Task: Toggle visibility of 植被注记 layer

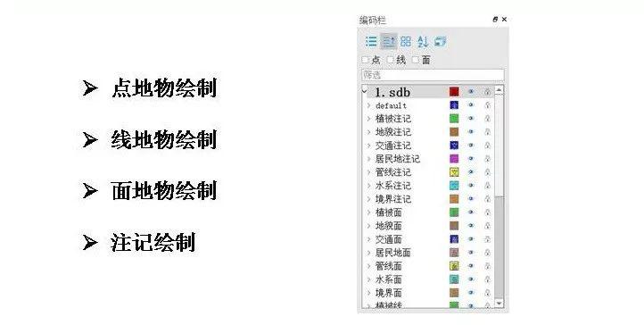Action: [471, 119]
